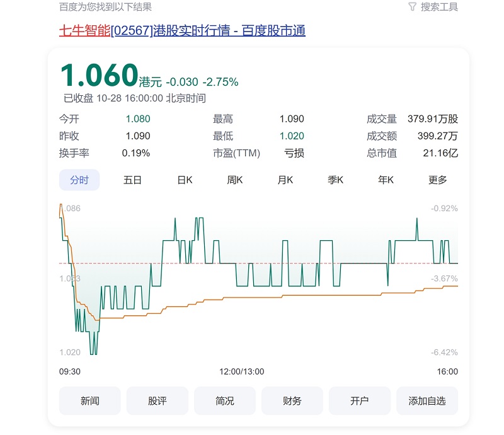Image resolution: width=504 pixels, height=435 pixels.
Task: Click 添加自选 add to watchlist button
Action: point(427,401)
